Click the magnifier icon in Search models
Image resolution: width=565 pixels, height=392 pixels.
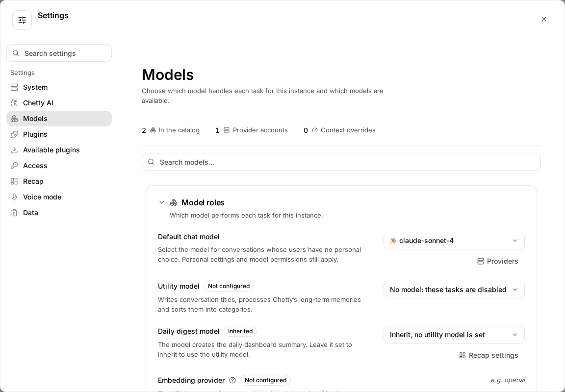[151, 162]
